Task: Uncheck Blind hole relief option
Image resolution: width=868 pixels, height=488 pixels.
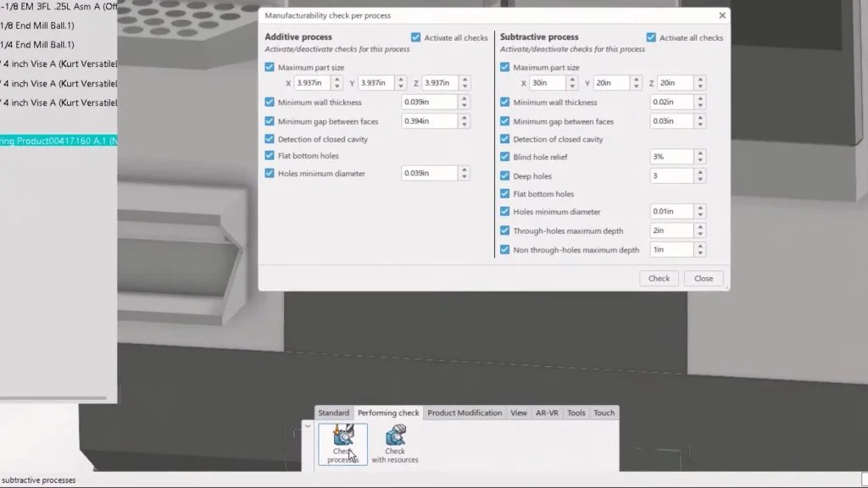Action: [x=505, y=157]
